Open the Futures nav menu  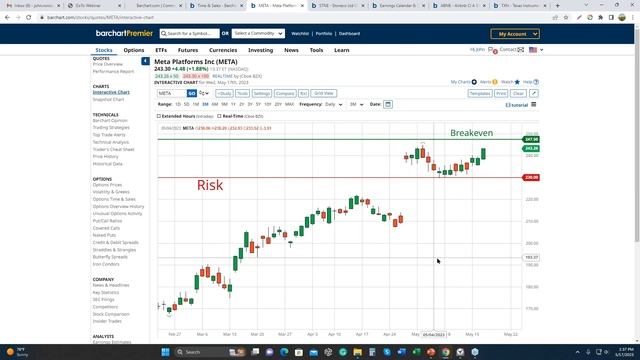click(188, 50)
